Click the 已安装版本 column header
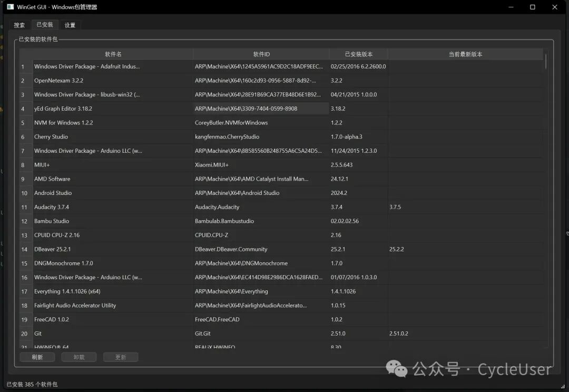 click(x=359, y=54)
